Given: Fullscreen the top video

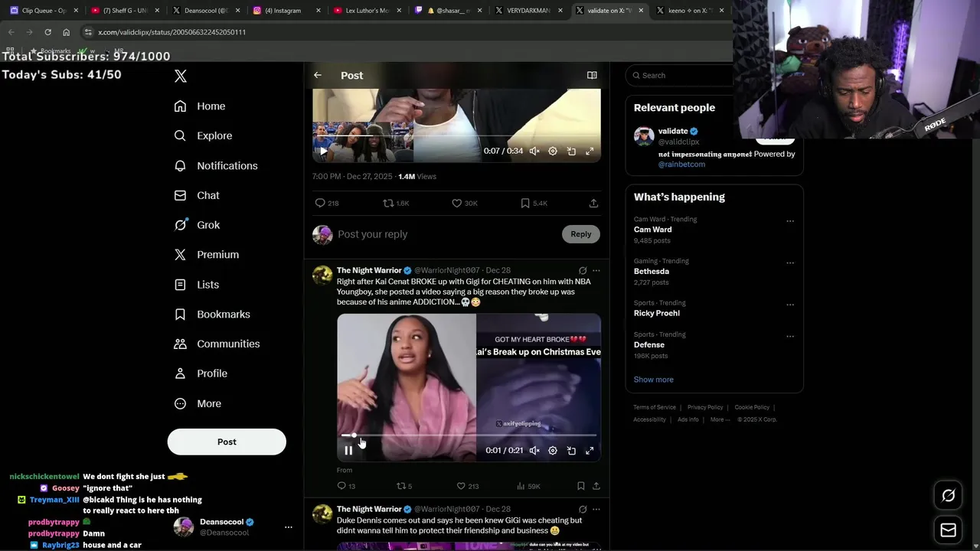Looking at the screenshot, I should [590, 151].
